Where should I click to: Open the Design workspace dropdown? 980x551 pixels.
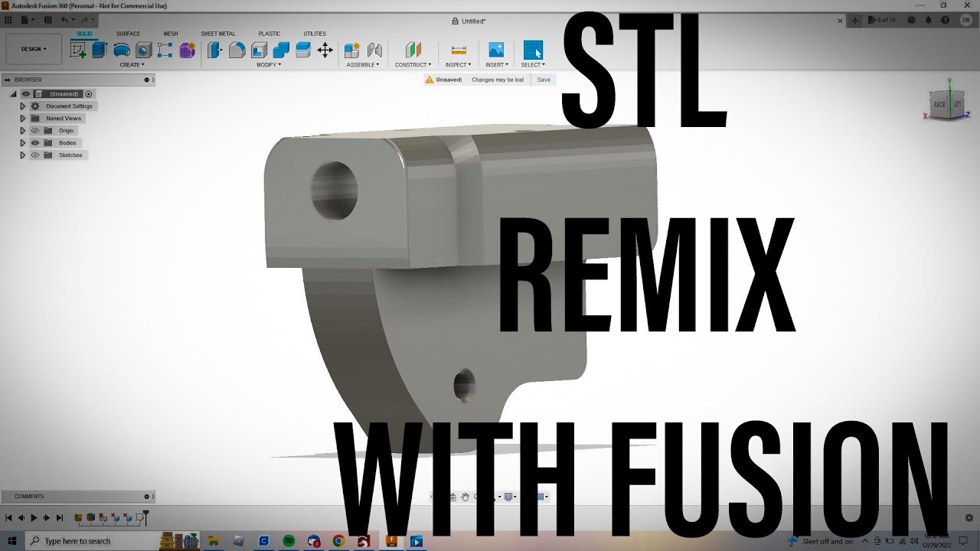(x=34, y=49)
